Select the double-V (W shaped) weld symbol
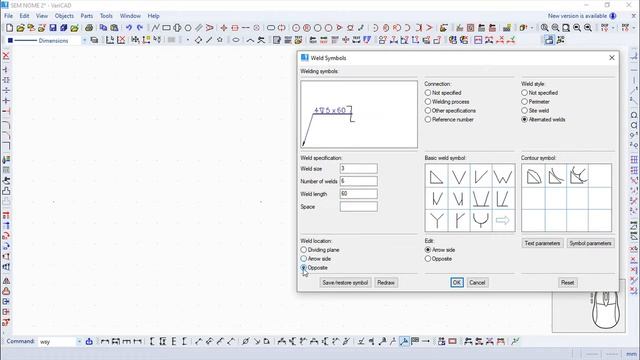 click(x=503, y=177)
